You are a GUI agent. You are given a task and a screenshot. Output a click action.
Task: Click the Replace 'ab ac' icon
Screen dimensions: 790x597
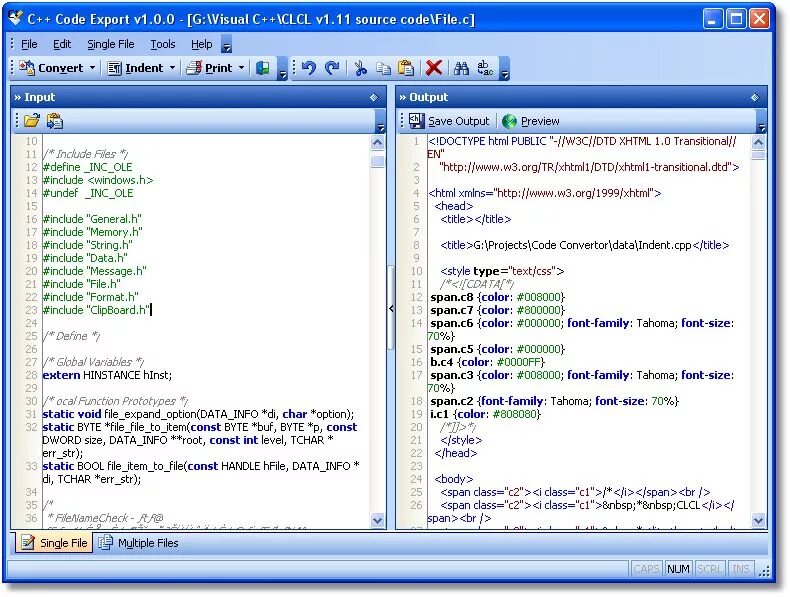pyautogui.click(x=485, y=68)
